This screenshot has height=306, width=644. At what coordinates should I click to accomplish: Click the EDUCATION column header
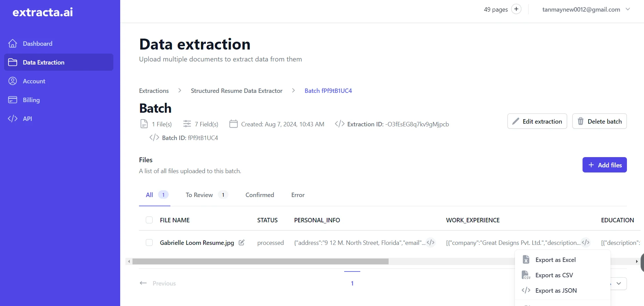pos(617,220)
